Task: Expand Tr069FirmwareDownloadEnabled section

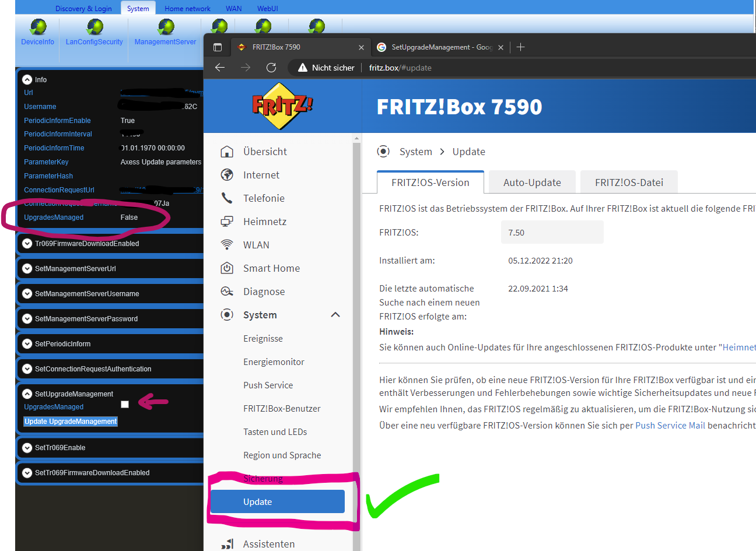Action: point(27,244)
